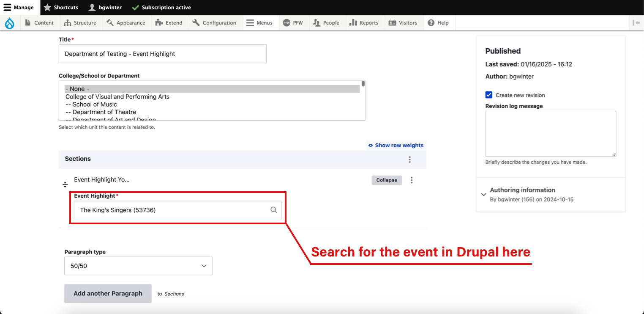
Task: Click into the Revision log message textarea
Action: (x=551, y=134)
